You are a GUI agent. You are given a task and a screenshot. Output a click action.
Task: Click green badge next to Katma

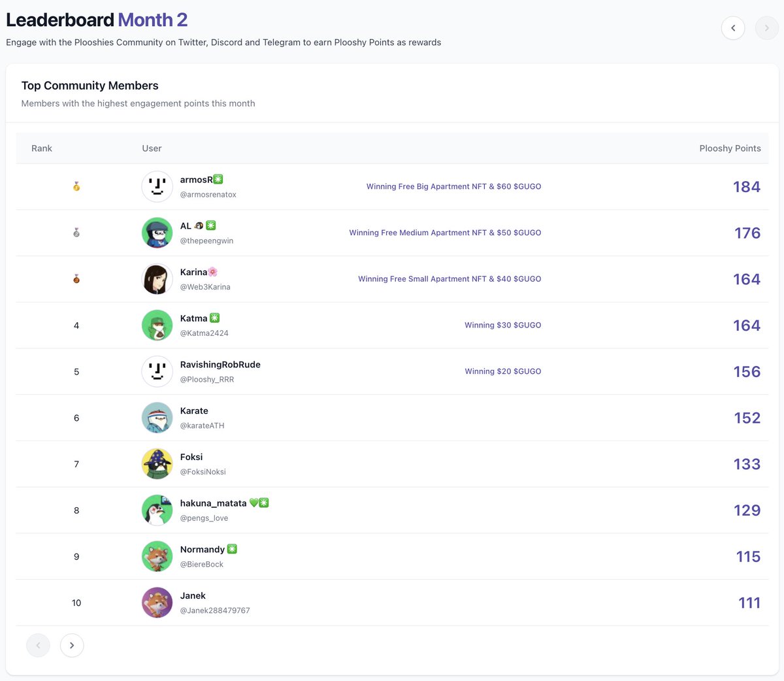click(x=215, y=318)
